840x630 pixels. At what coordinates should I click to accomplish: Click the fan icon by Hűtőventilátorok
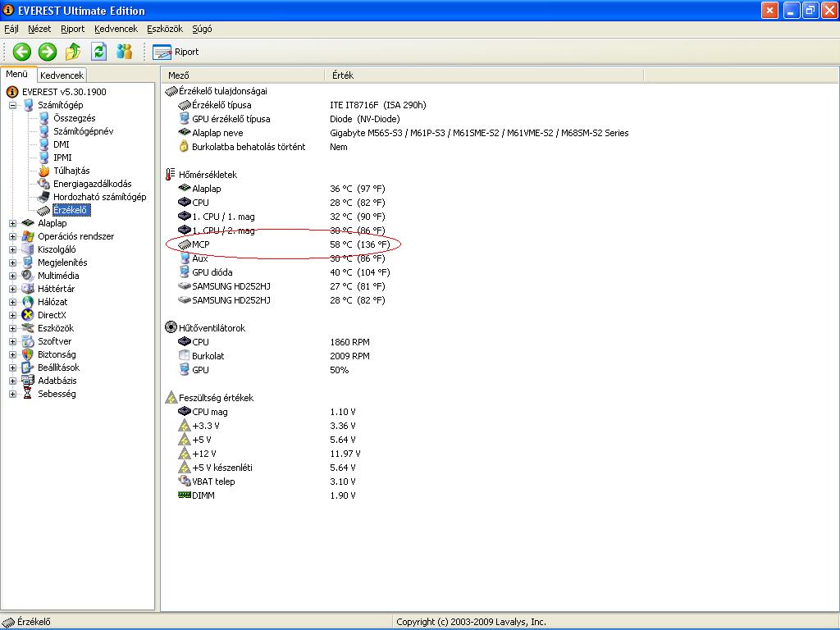(171, 327)
